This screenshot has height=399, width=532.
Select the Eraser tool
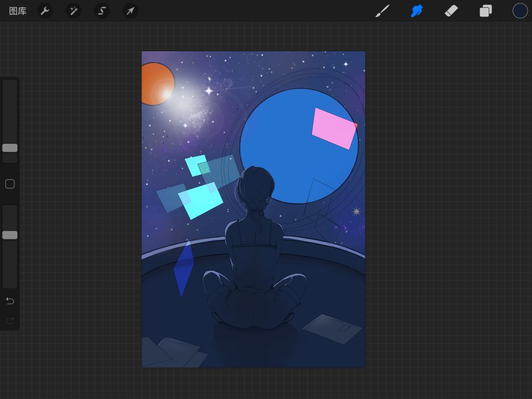pyautogui.click(x=451, y=11)
